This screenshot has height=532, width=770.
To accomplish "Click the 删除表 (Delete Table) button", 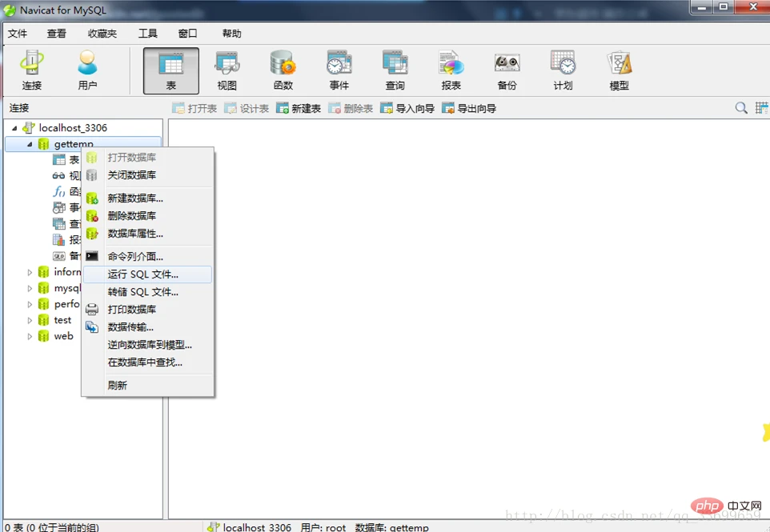I will (x=351, y=108).
